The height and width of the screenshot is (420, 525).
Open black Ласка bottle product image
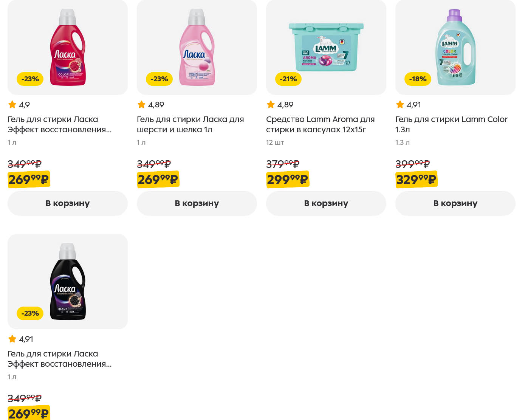coord(68,282)
